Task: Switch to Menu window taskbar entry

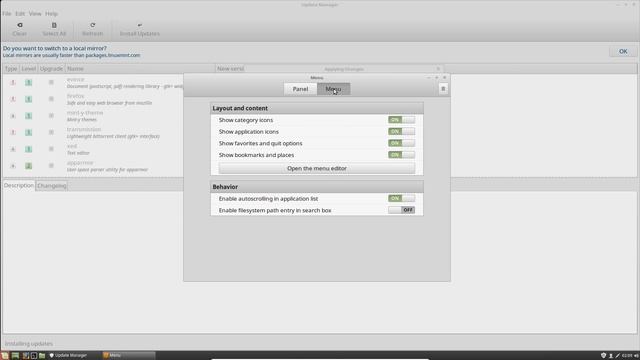Action: click(x=128, y=356)
